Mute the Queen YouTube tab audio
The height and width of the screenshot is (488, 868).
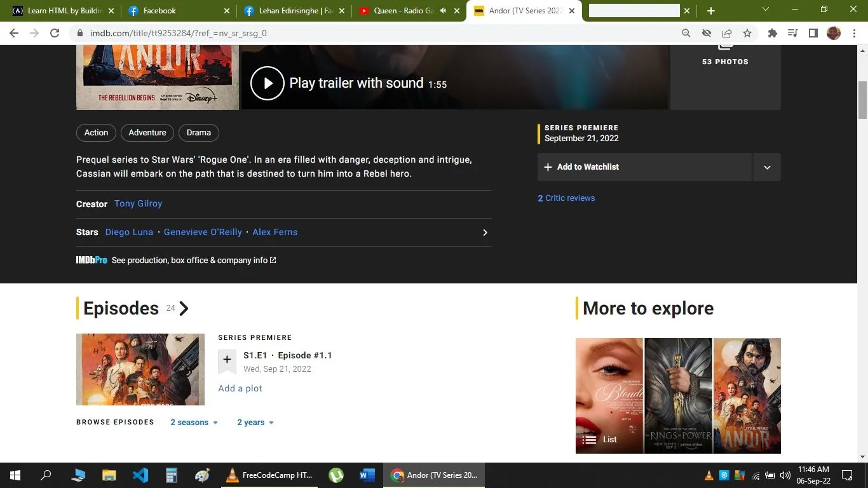tap(443, 11)
